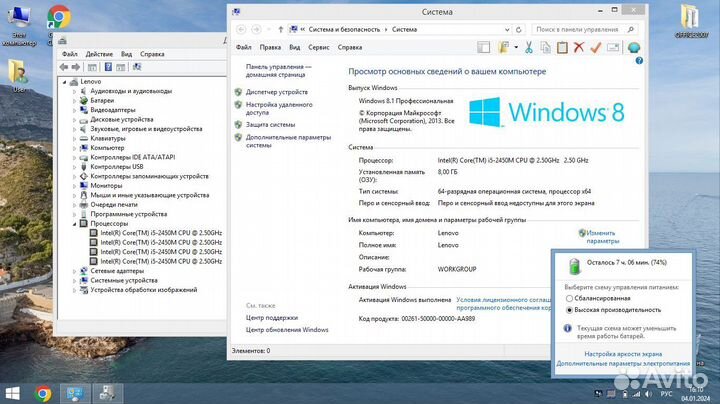Image resolution: width=720 pixels, height=404 pixels.
Task: Click Изменить параметры link
Action: point(602,237)
